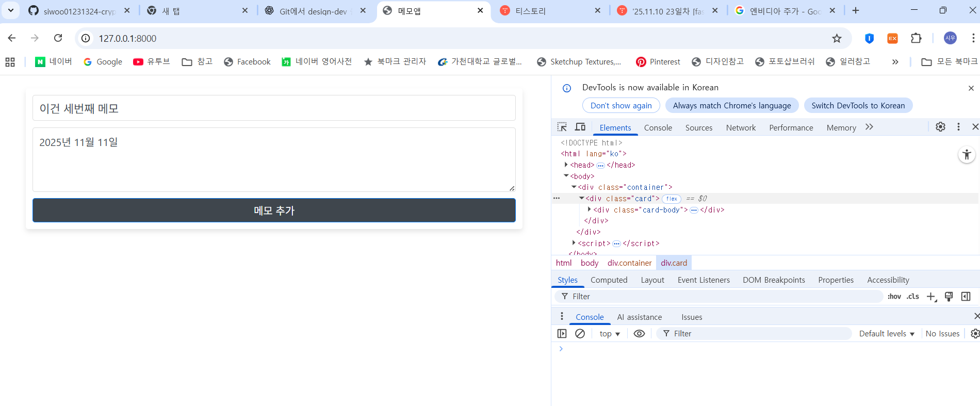Dismiss the DevTools Korean language notice
The height and width of the screenshot is (406, 980).
coord(971,88)
